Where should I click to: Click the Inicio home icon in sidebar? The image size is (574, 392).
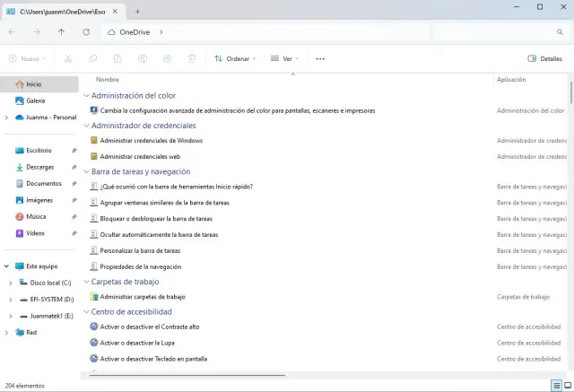20,84
